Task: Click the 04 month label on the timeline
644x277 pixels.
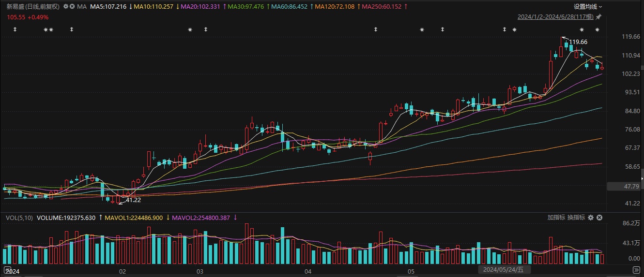Action: point(308,271)
